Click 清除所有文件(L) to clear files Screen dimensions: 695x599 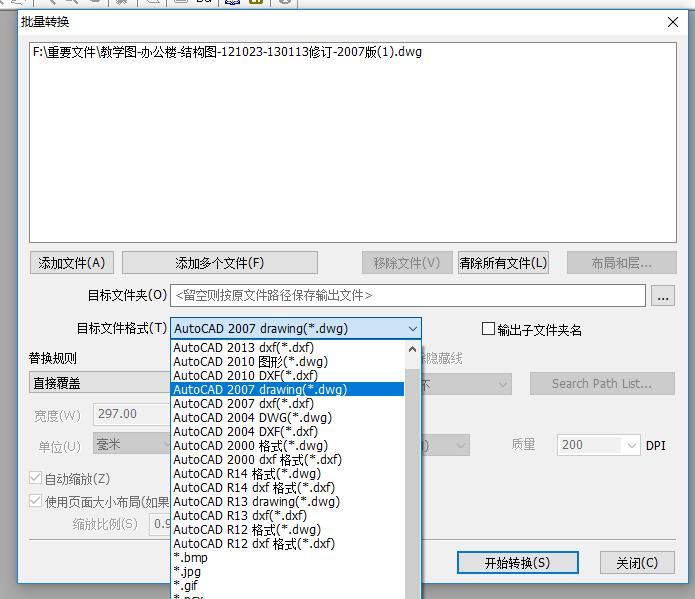tap(504, 263)
